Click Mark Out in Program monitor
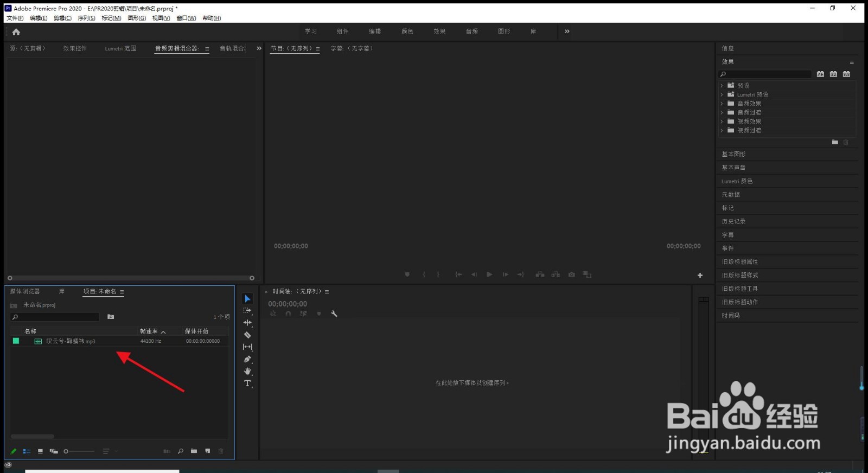Viewport: 868px width, 473px height. pyautogui.click(x=438, y=274)
